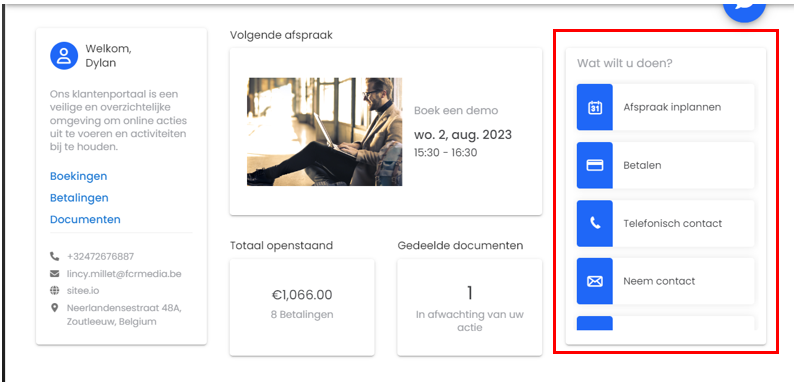Click the Totaal openstaand heading

point(281,246)
